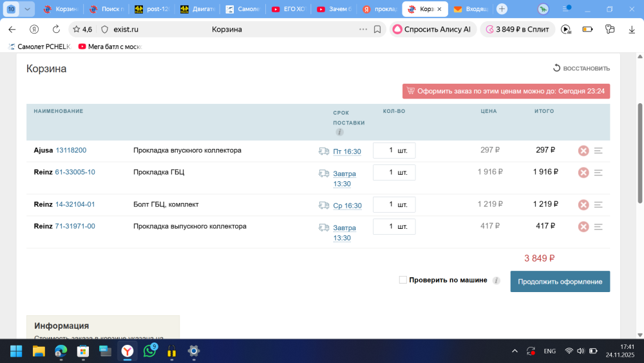The height and width of the screenshot is (363, 644).
Task: Reload the page with browser refresh icon
Action: pos(56,29)
